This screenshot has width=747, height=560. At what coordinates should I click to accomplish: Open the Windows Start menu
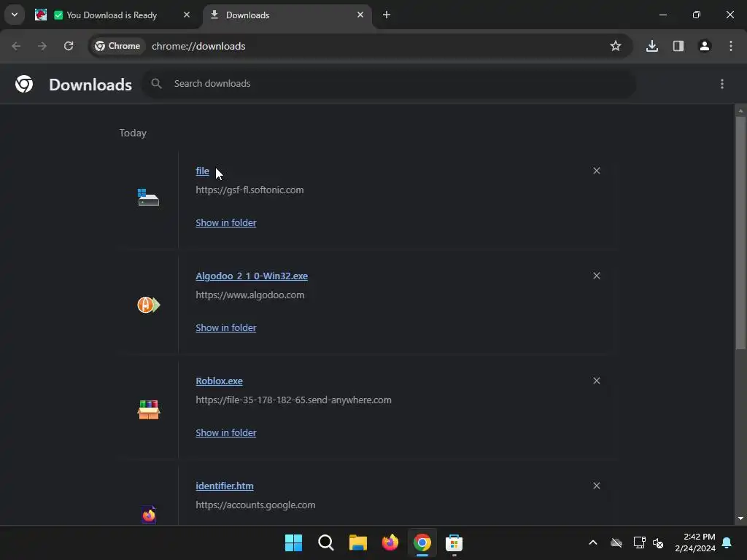point(293,542)
